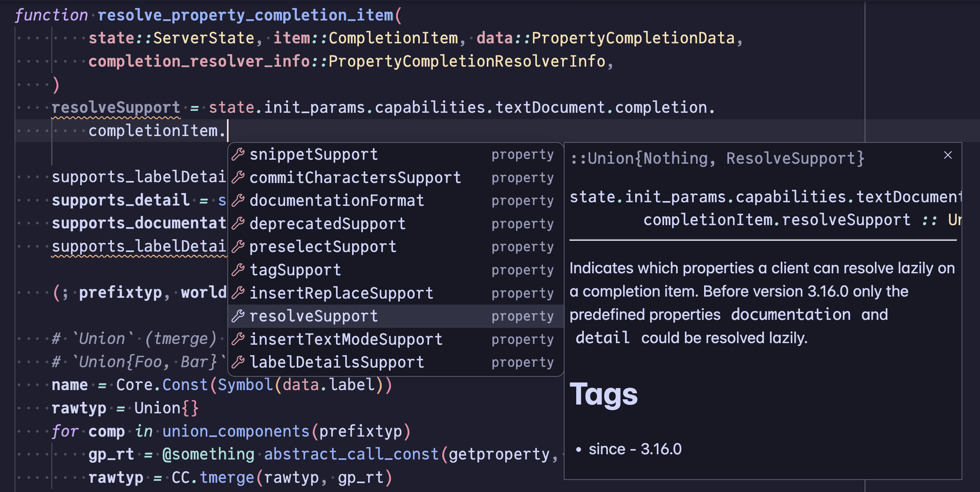Place cursor after completionItem. on active line
This screenshot has height=492, width=980.
pos(227,131)
